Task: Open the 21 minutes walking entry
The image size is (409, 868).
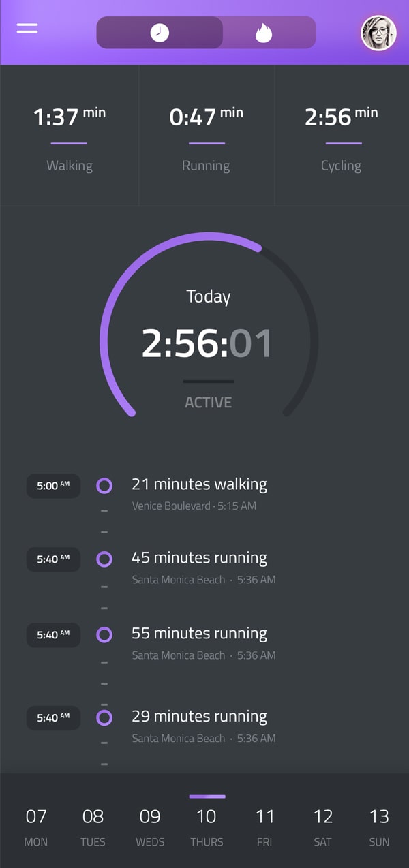Action: (x=199, y=485)
